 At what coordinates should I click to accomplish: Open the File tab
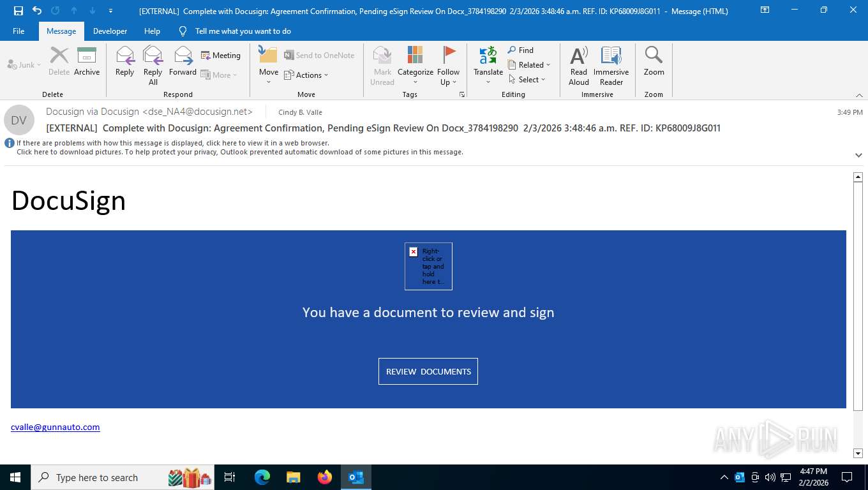[19, 31]
